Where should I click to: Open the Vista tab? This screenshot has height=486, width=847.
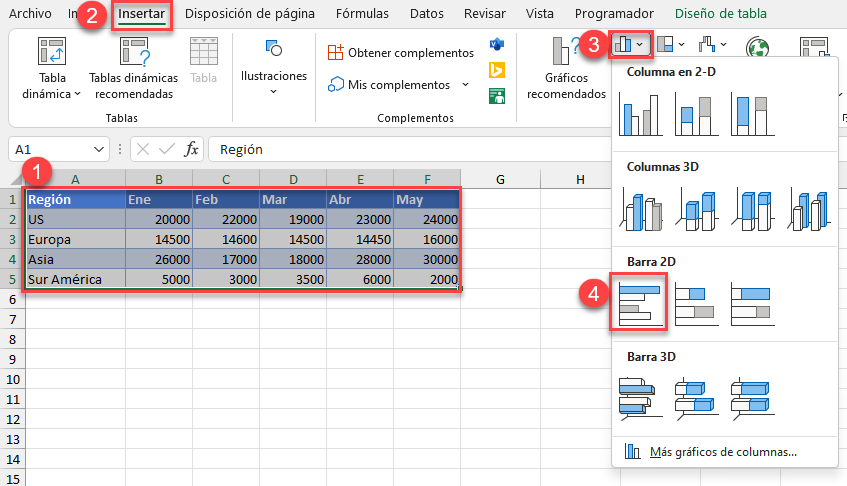click(x=540, y=14)
